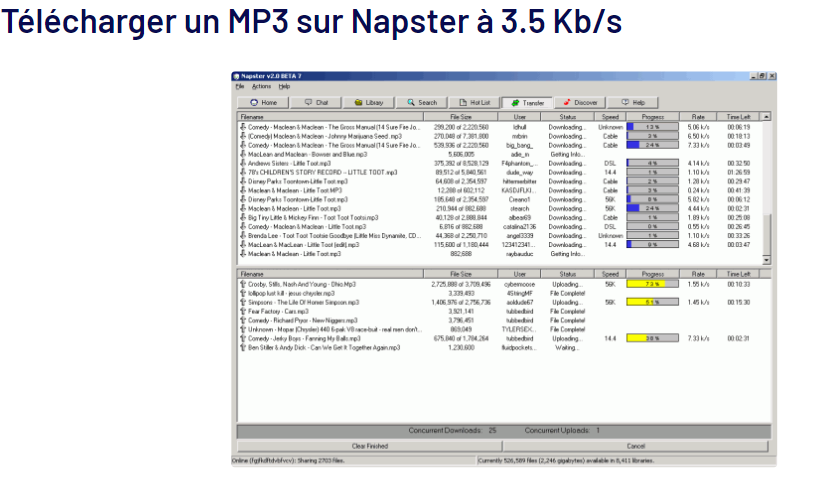Click 'Getting Info...' status for raybauduc row
The height and width of the screenshot is (490, 829).
[x=567, y=254]
